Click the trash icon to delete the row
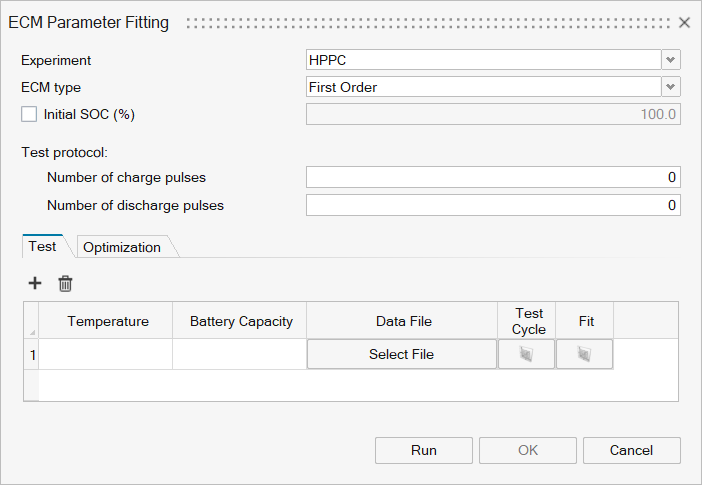The width and height of the screenshot is (702, 485). coord(65,283)
